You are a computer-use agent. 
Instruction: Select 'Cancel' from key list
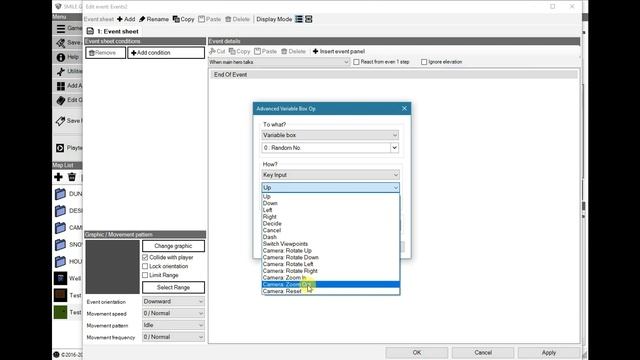[331, 230]
